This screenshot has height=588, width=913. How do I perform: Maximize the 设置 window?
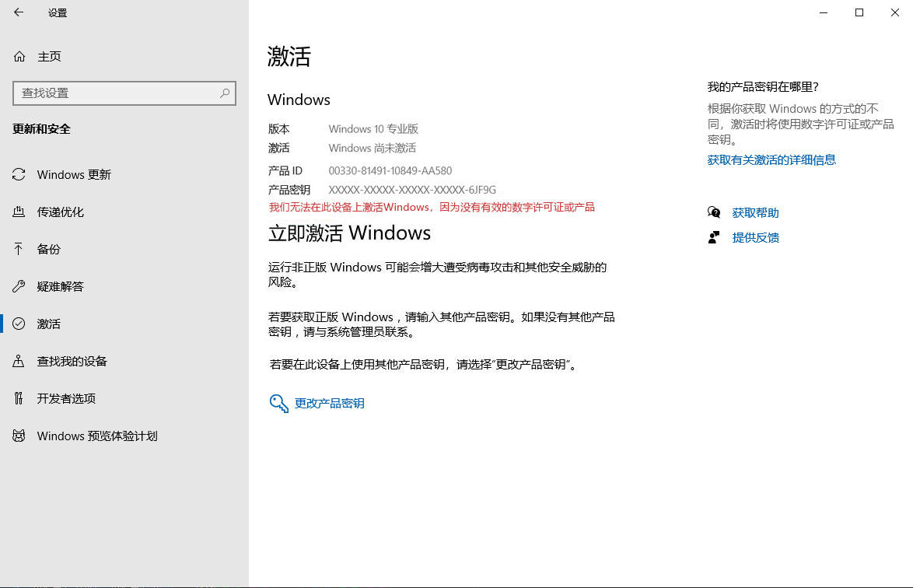click(x=859, y=12)
